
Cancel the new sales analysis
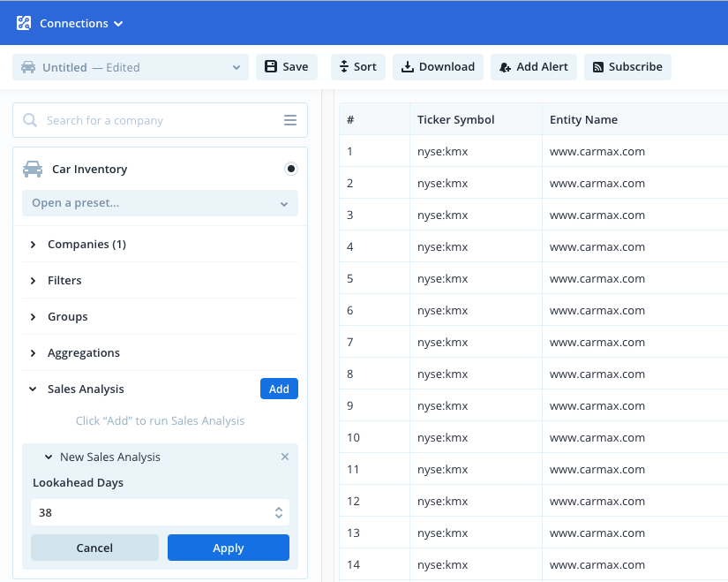tap(94, 548)
